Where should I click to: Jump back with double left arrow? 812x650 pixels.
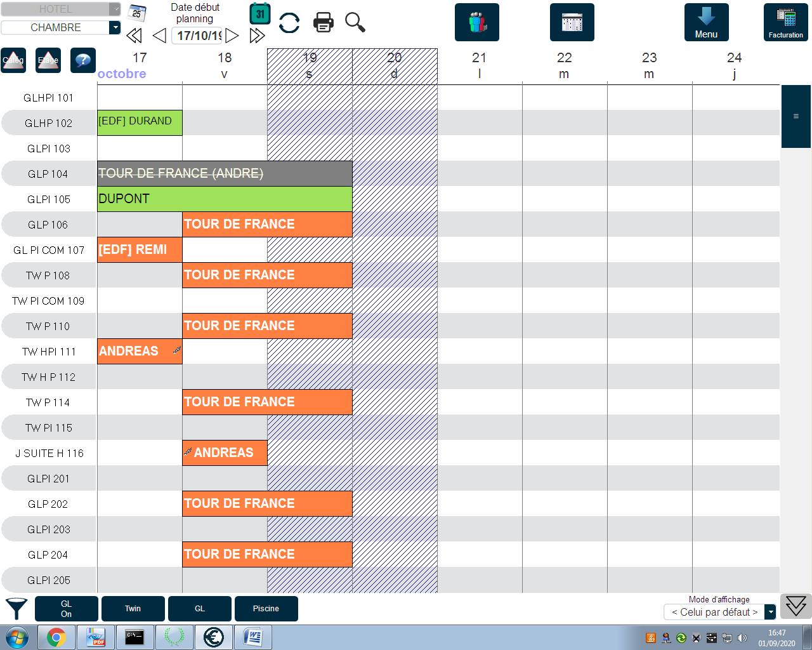coord(134,36)
